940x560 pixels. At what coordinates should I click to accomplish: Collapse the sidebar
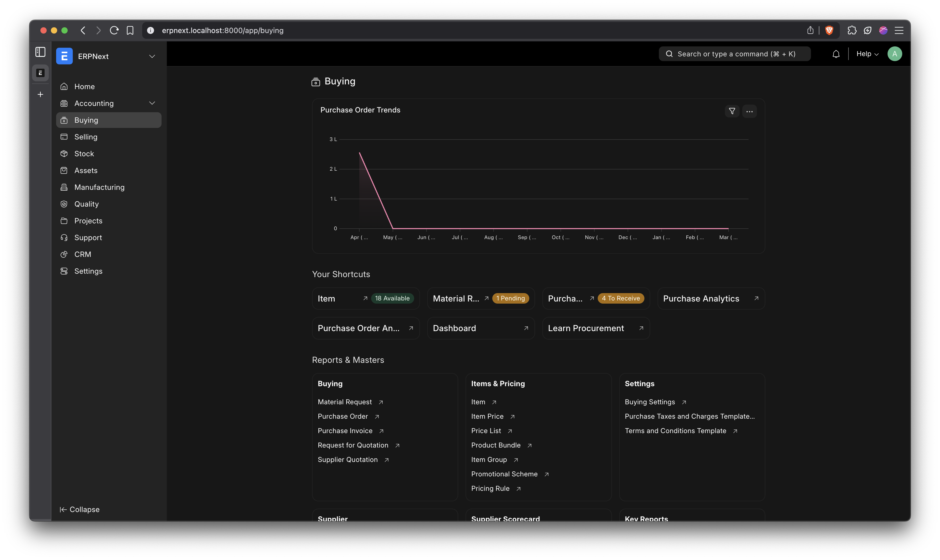pos(80,509)
